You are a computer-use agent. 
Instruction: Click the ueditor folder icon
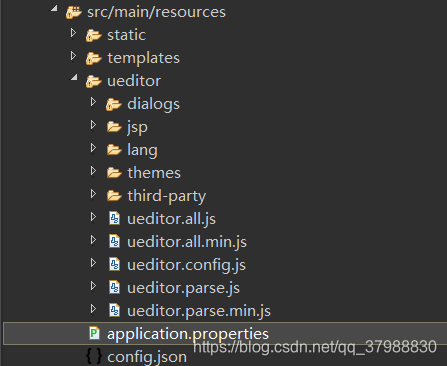(x=94, y=81)
